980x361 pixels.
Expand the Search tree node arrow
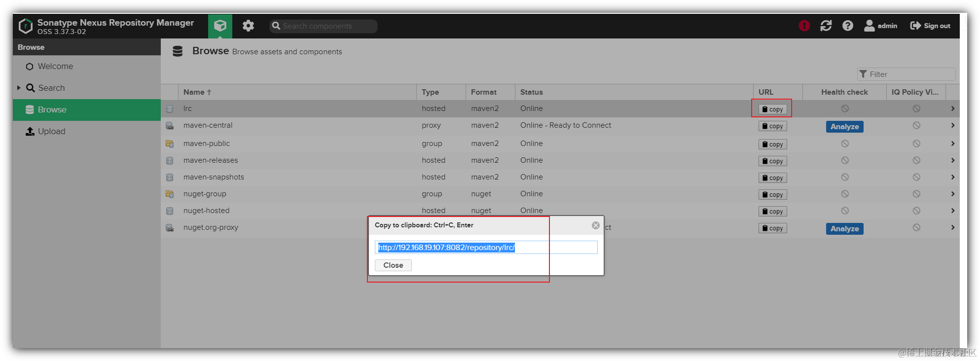19,88
